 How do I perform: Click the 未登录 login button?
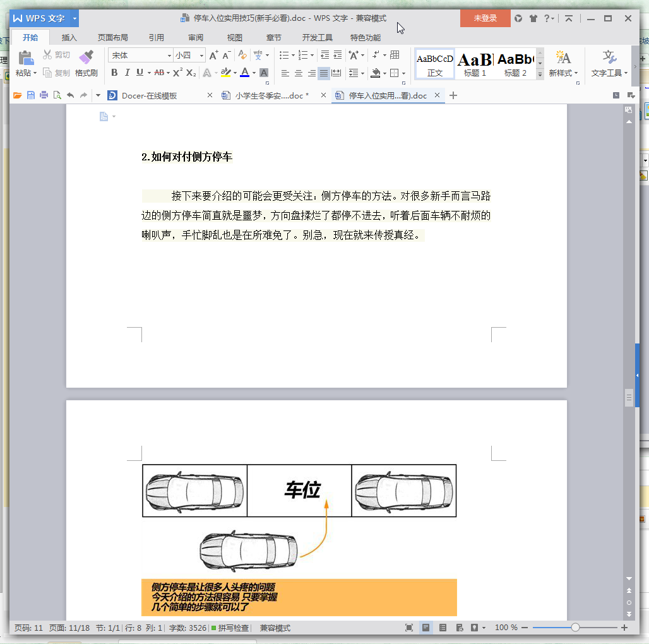pyautogui.click(x=485, y=18)
